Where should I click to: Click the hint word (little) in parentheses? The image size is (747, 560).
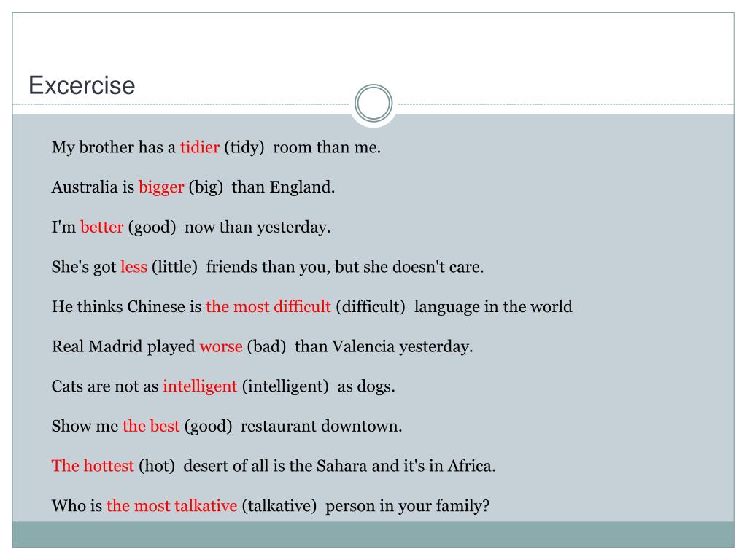point(174,267)
